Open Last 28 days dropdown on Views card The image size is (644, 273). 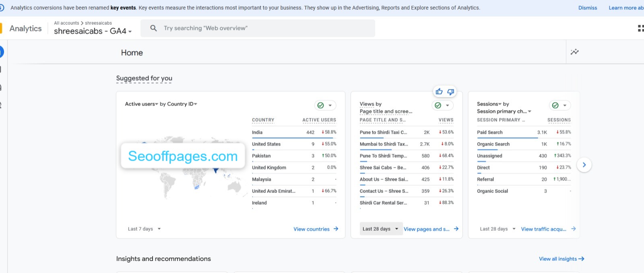tap(380, 229)
